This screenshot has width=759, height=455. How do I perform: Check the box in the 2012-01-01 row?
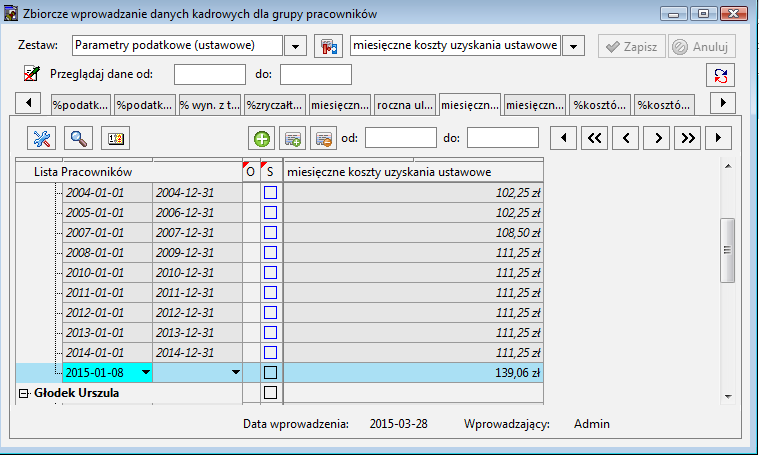coord(271,313)
